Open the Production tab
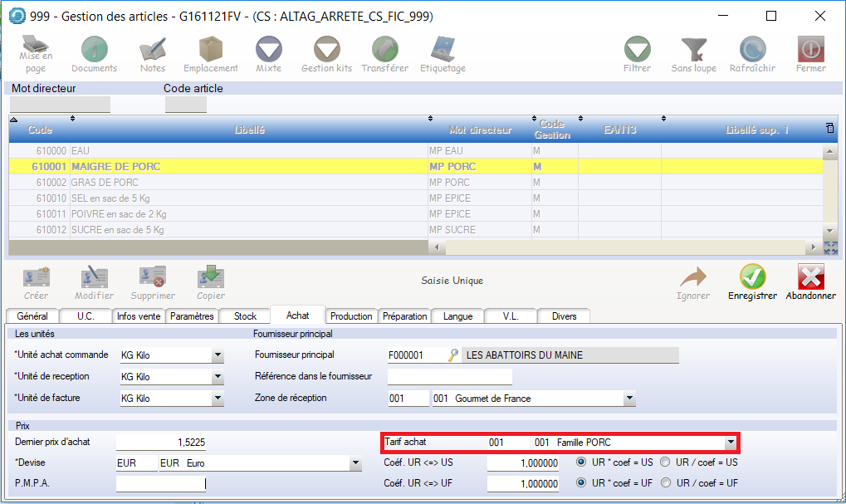846x504 pixels. [351, 316]
